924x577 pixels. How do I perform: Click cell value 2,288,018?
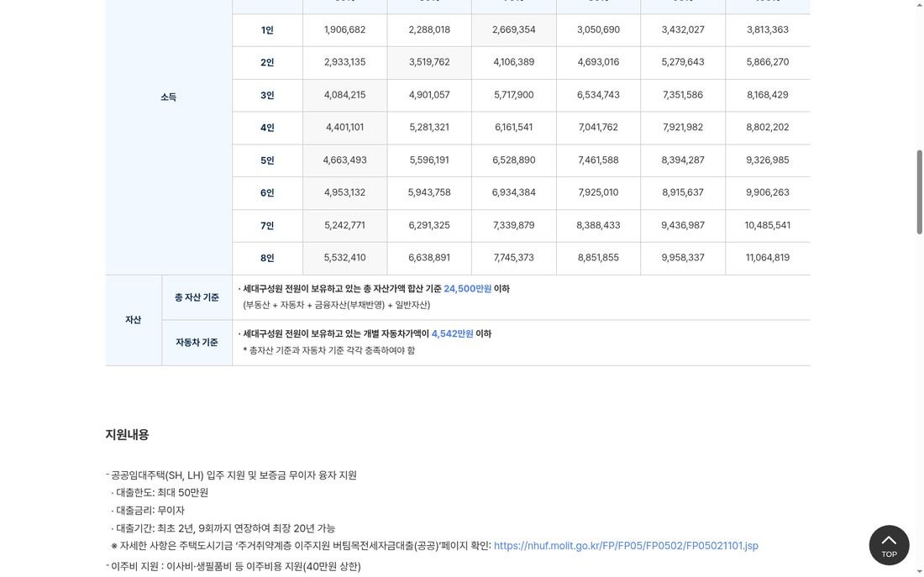429,29
